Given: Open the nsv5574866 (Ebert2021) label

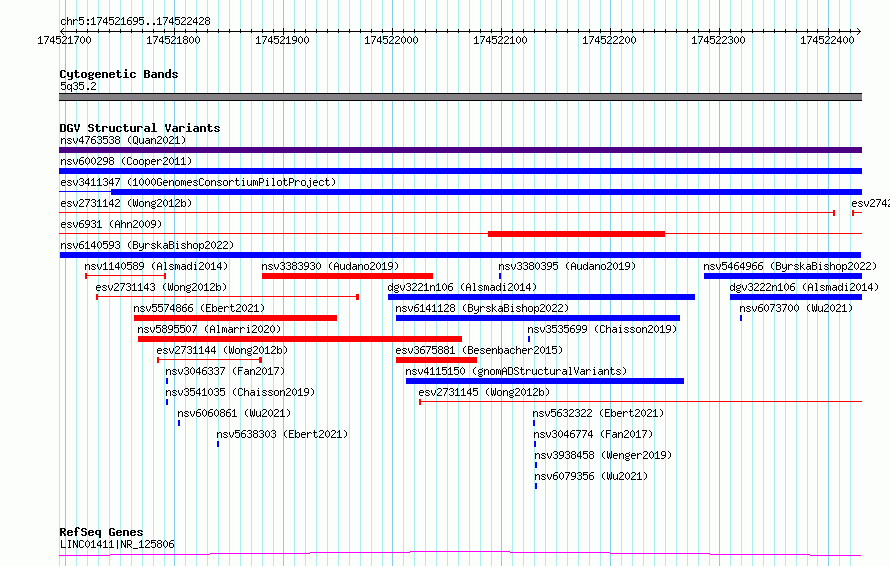Looking at the screenshot, I should point(199,308).
